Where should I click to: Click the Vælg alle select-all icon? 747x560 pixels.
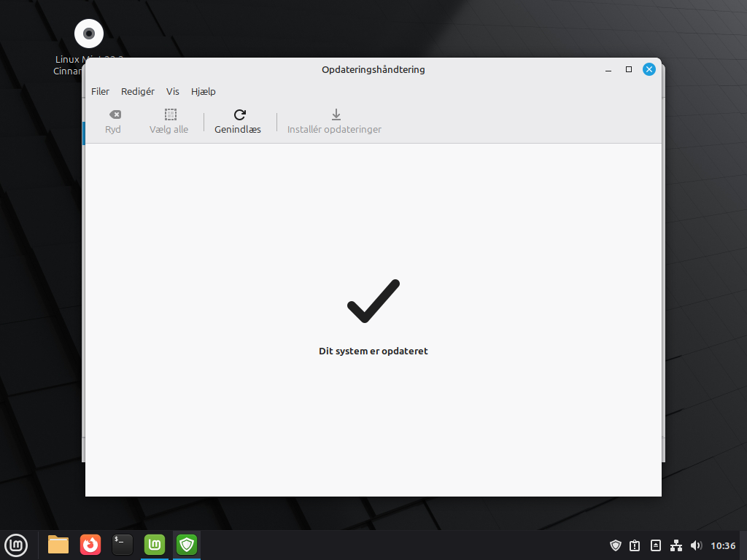(170, 114)
